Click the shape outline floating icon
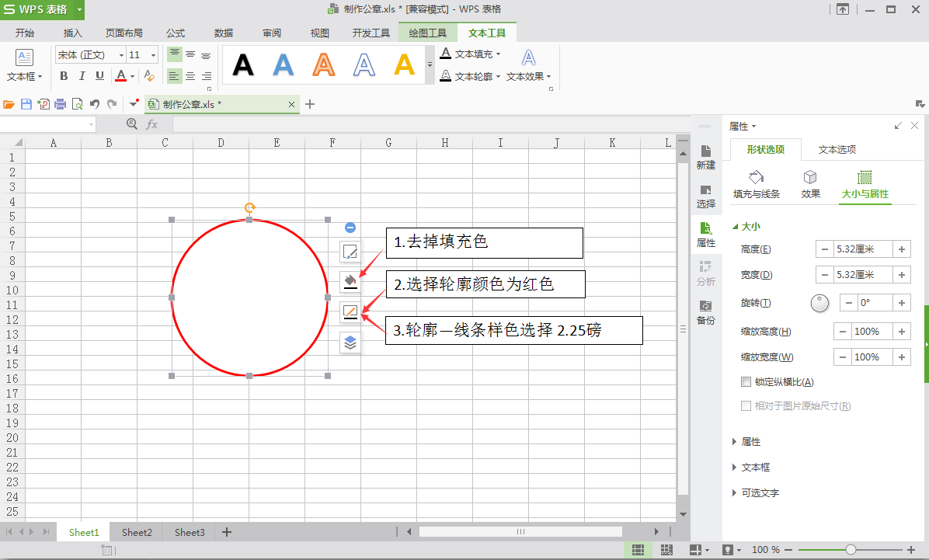Viewport: 929px width, 560px height. coord(350,311)
